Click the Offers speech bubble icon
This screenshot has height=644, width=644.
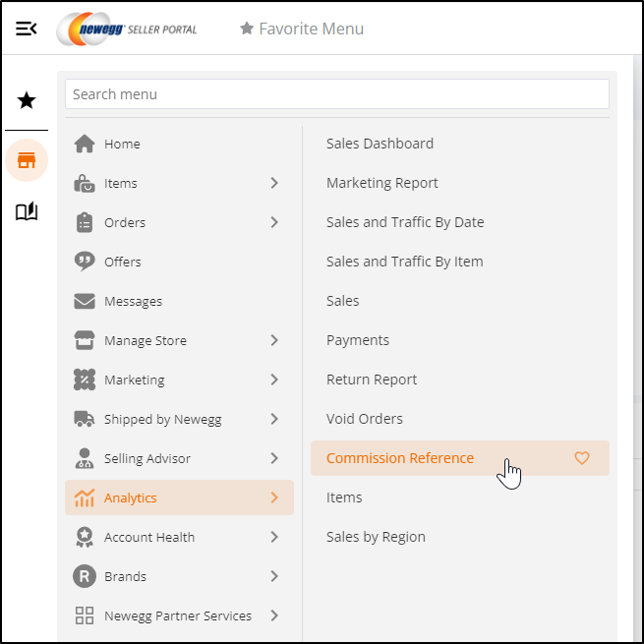click(x=85, y=262)
